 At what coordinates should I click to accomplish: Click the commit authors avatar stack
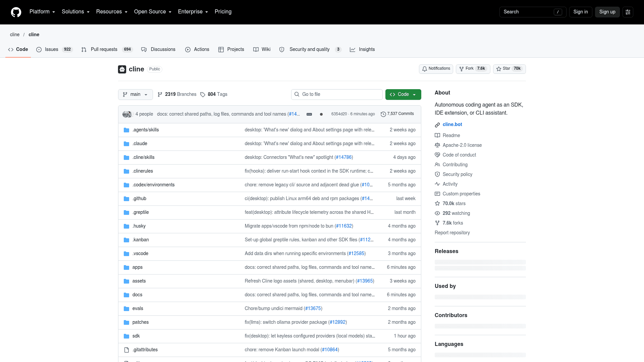[128, 114]
